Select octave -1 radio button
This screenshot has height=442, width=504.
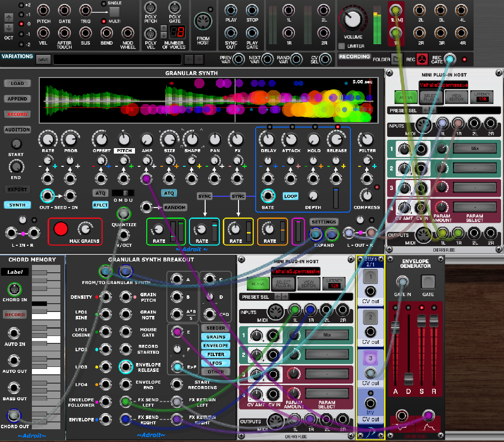[21, 34]
